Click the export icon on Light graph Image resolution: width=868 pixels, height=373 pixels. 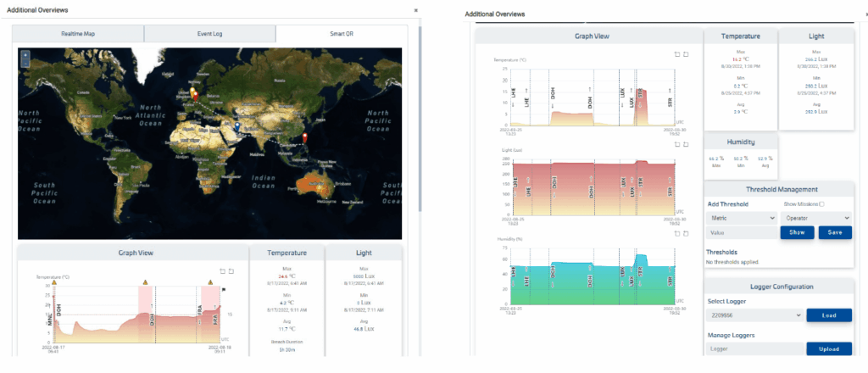coord(686,145)
